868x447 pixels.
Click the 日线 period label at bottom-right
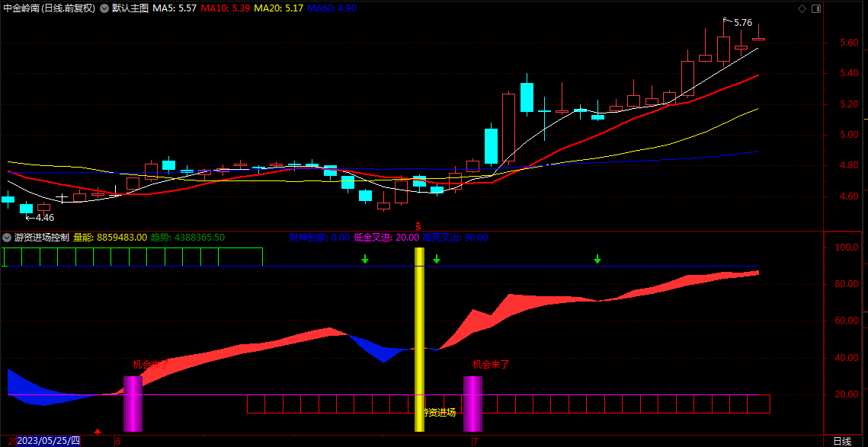842,441
